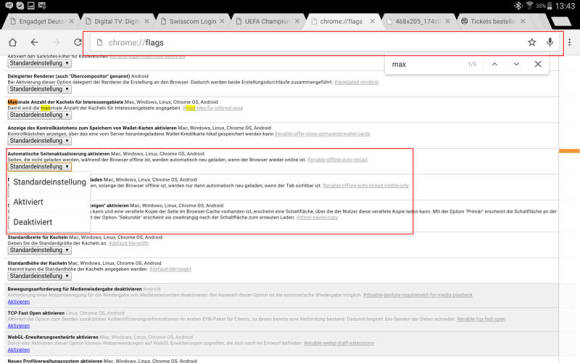
Task: Click Aktivieren under WebGL-Erweiterungsentwürfe
Action: 18,350
